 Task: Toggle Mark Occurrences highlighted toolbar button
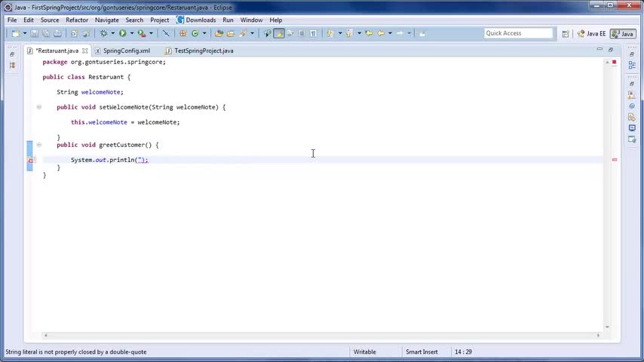pos(279,33)
